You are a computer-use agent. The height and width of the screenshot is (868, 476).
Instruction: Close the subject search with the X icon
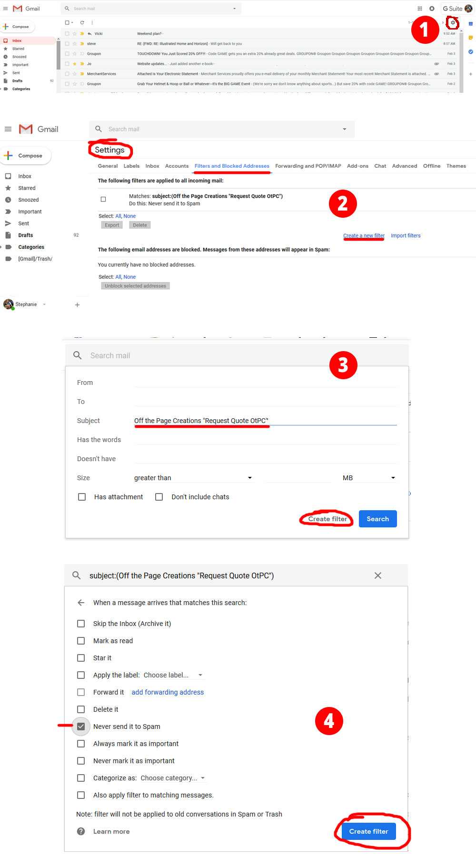pos(378,575)
